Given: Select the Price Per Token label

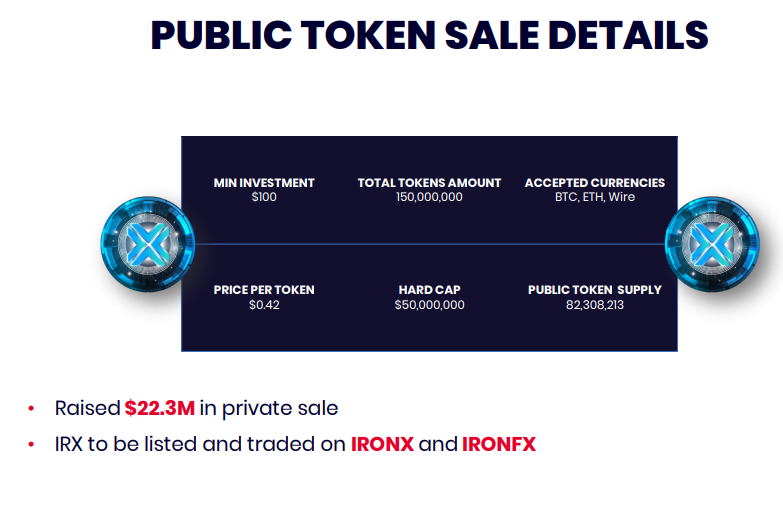Looking at the screenshot, I should [264, 290].
